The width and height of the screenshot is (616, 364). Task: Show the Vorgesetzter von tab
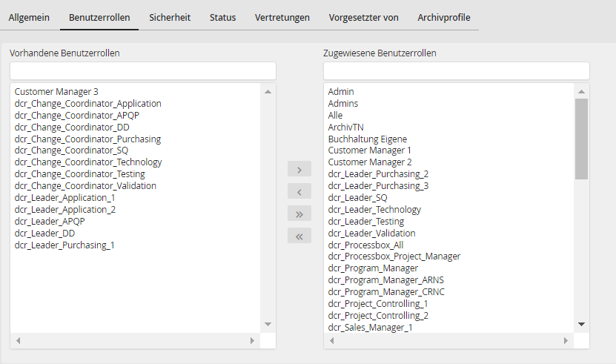coord(363,17)
